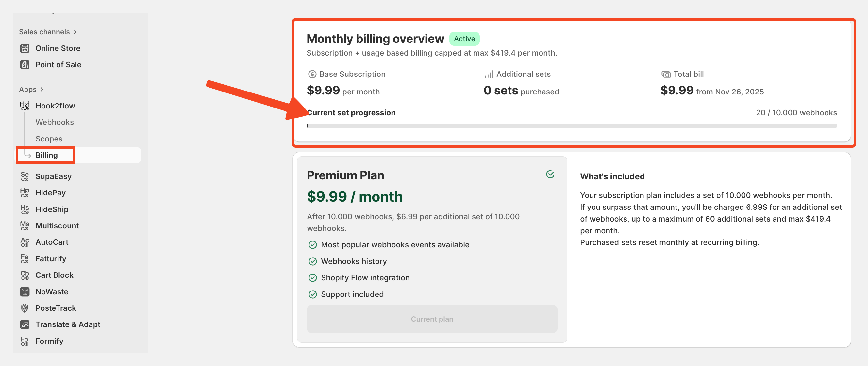Click the current set progression bar
868x366 pixels.
pos(572,126)
